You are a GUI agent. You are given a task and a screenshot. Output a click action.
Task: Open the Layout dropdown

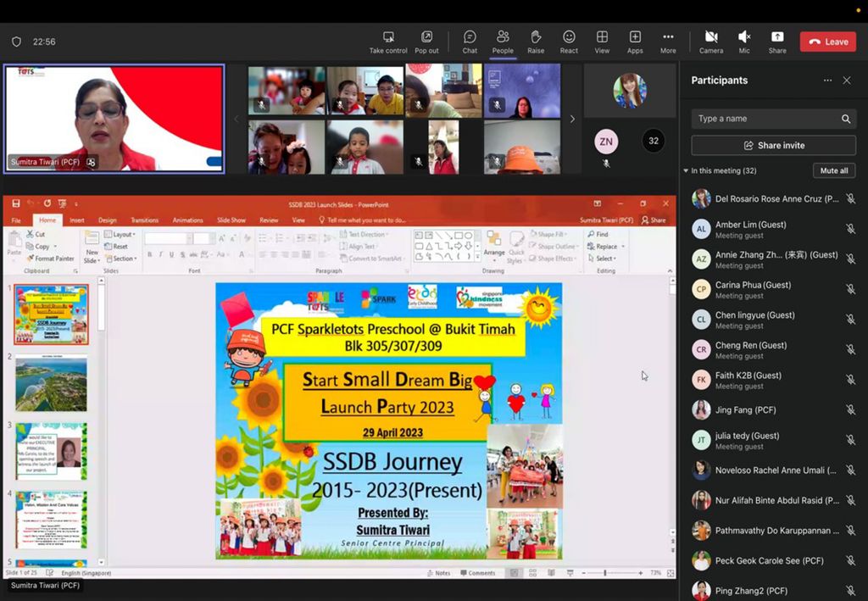120,234
